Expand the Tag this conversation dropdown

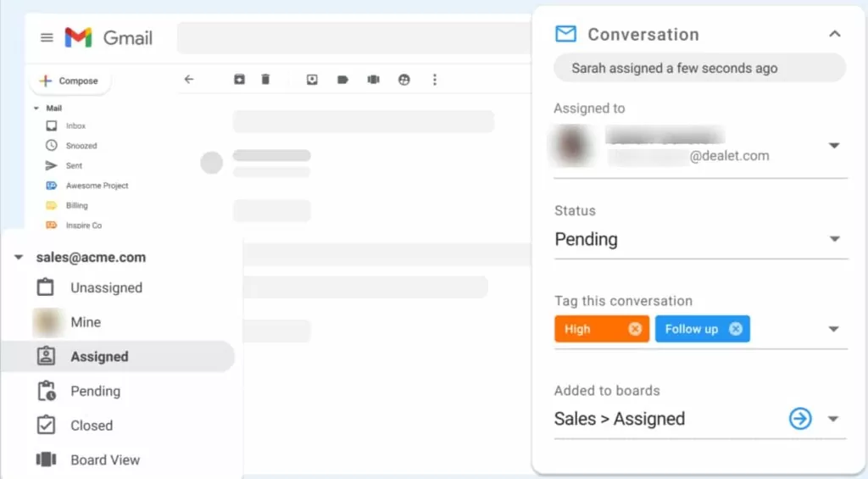[833, 329]
